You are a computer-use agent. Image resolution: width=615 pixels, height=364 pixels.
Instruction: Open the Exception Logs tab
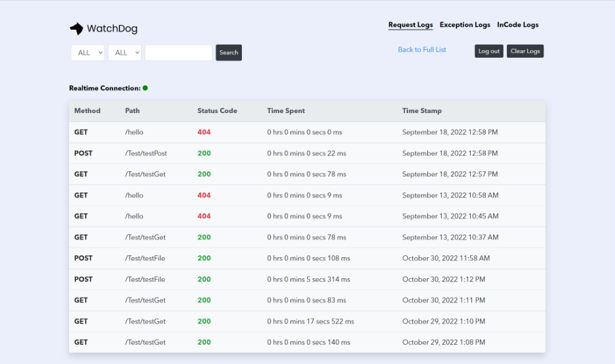[465, 25]
